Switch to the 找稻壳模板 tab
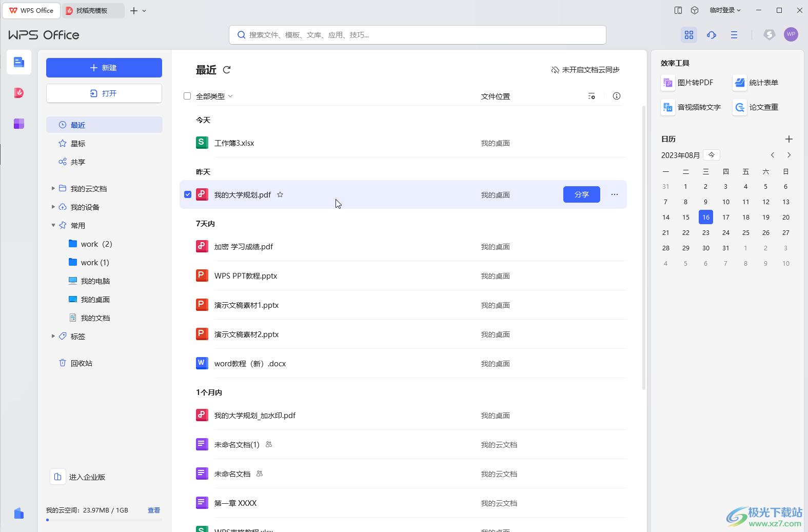808x532 pixels. pyautogui.click(x=93, y=10)
